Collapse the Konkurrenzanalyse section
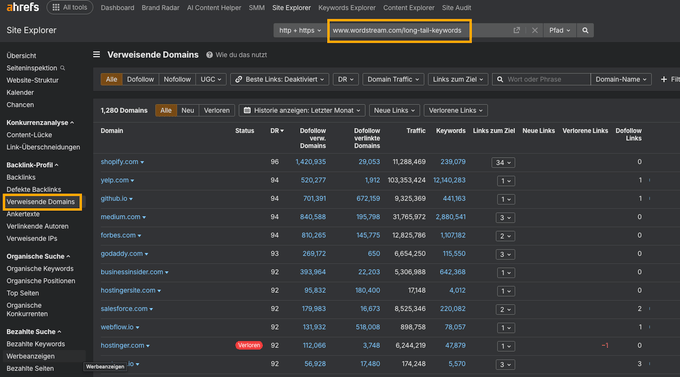This screenshot has width=680, height=377. coord(40,123)
